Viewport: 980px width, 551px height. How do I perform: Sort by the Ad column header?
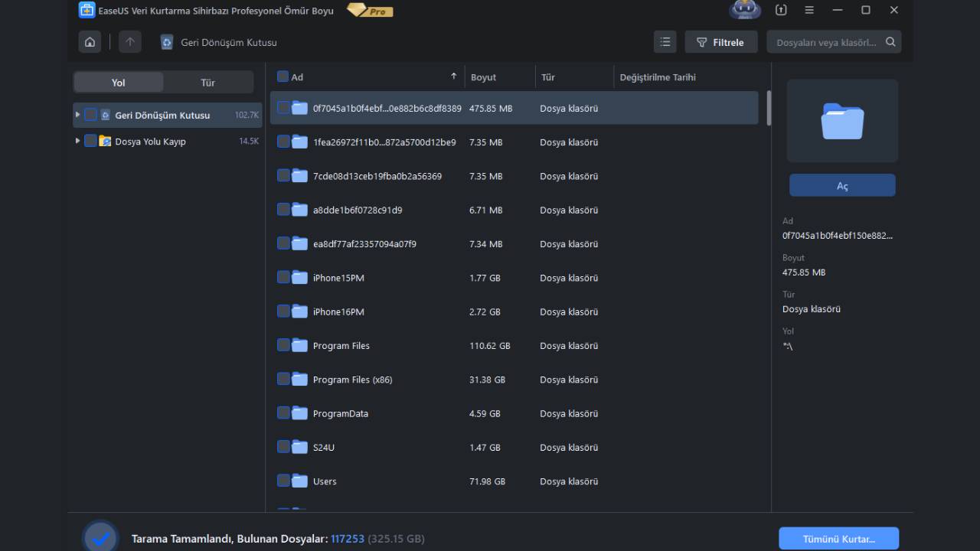click(x=297, y=77)
